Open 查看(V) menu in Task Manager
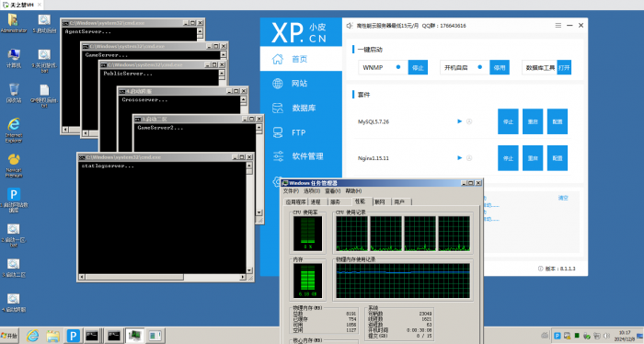This screenshot has width=644, height=344. (x=333, y=191)
